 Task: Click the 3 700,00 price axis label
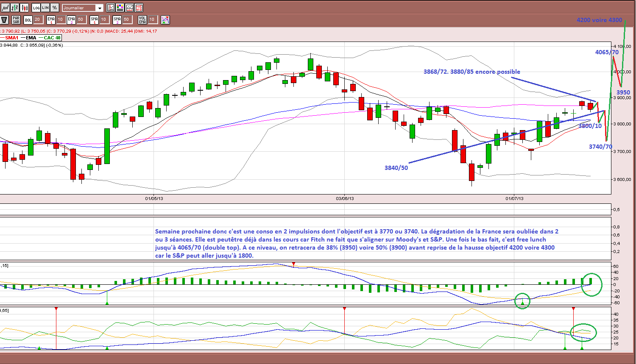[622, 151]
